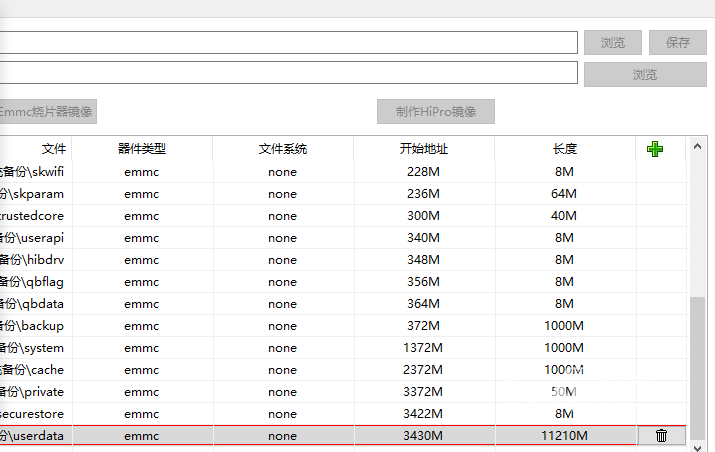
Task: Select the trustedcore file cell
Action: (x=36, y=216)
